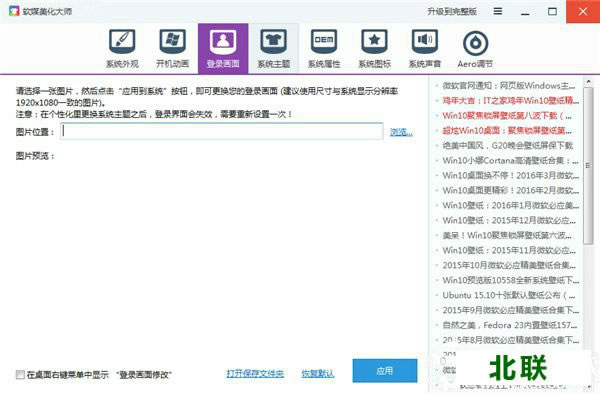Image resolution: width=600 pixels, height=394 pixels.
Task: Open the 系统声音 section
Action: [x=425, y=49]
